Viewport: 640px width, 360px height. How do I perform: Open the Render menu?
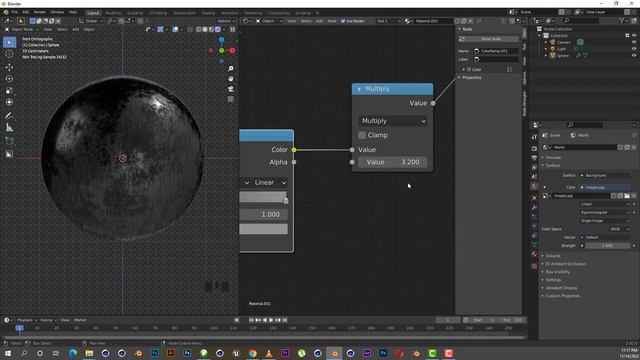pos(40,12)
